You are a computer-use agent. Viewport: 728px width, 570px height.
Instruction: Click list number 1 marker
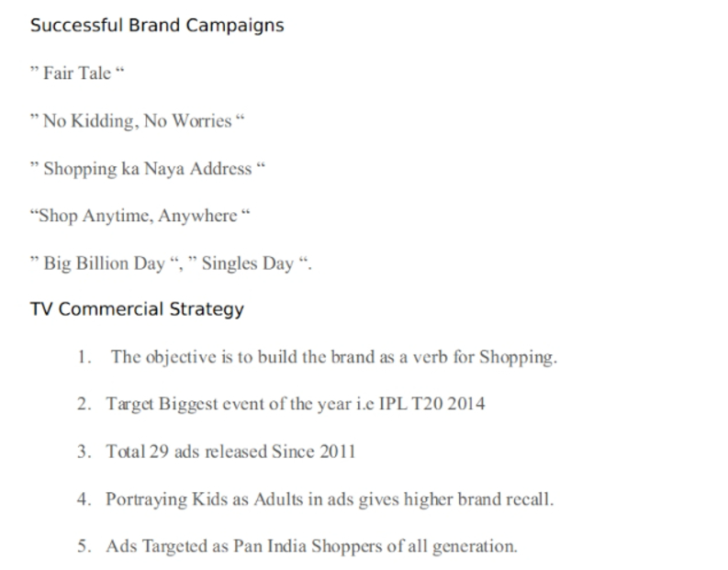pyautogui.click(x=84, y=357)
